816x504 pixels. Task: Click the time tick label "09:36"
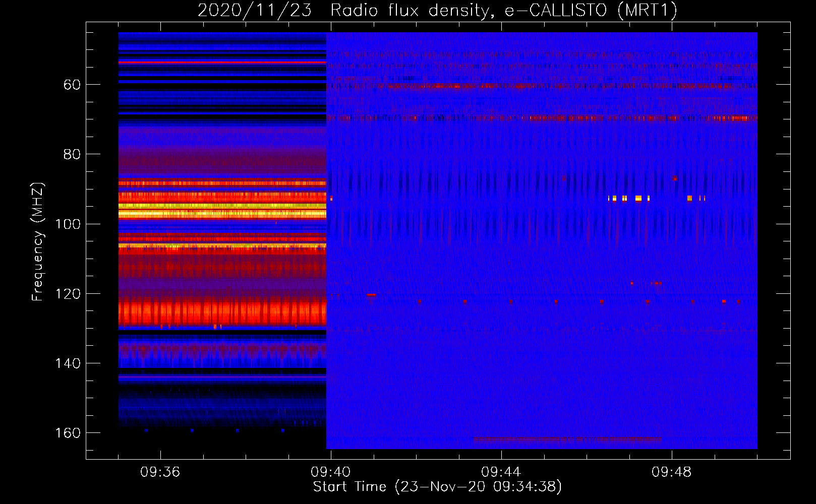pyautogui.click(x=160, y=472)
